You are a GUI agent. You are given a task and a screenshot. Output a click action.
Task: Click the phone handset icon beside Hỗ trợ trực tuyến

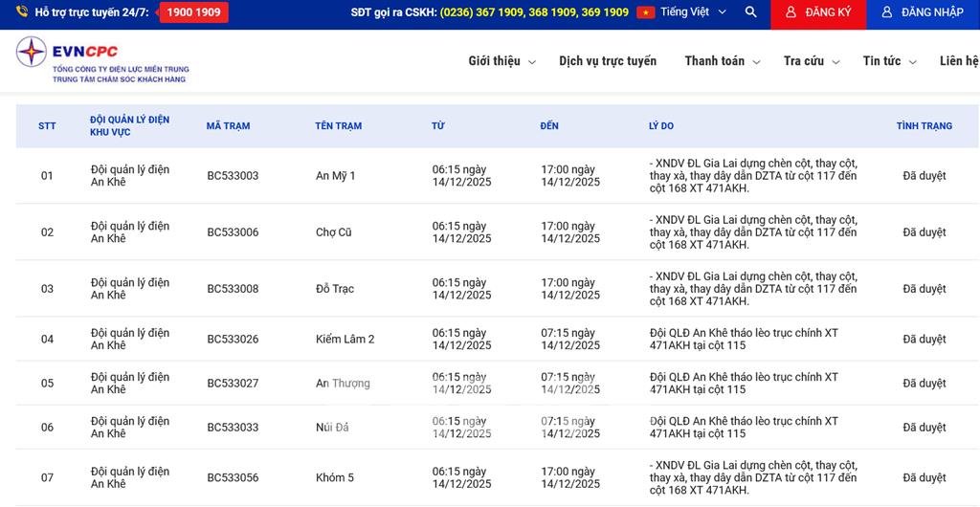[22, 12]
